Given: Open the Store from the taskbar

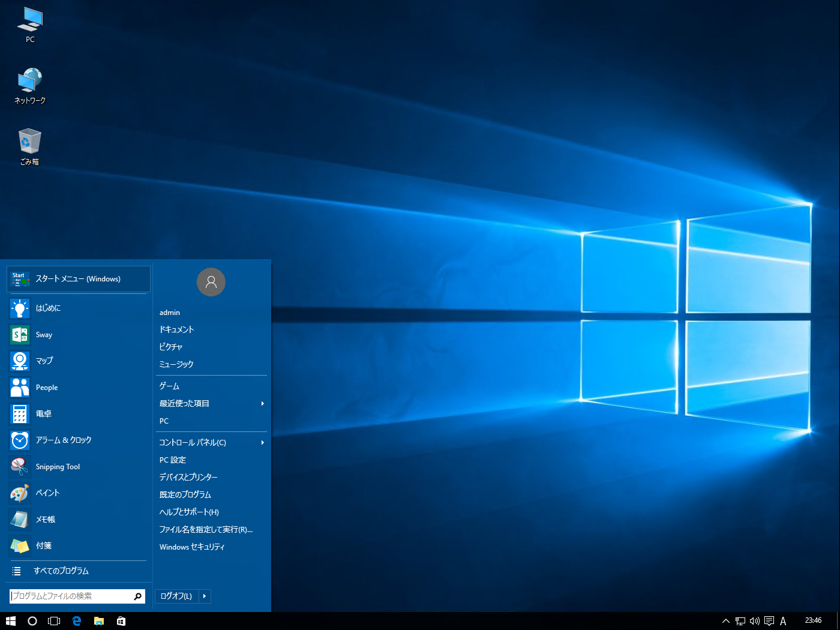Looking at the screenshot, I should click(x=121, y=621).
